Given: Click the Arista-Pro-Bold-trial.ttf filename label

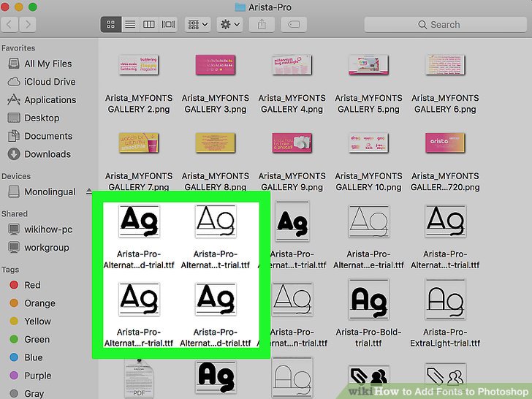Looking at the screenshot, I should pos(369,338).
